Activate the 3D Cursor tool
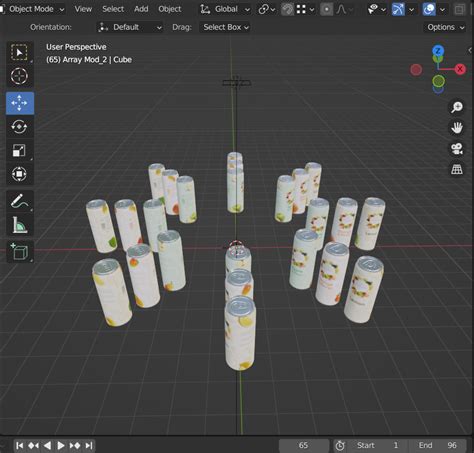This screenshot has height=453, width=474. [x=20, y=76]
